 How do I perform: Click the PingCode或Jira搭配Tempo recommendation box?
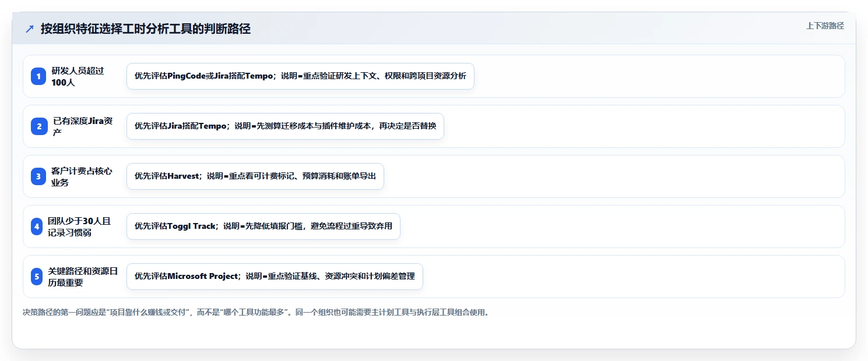coord(300,76)
